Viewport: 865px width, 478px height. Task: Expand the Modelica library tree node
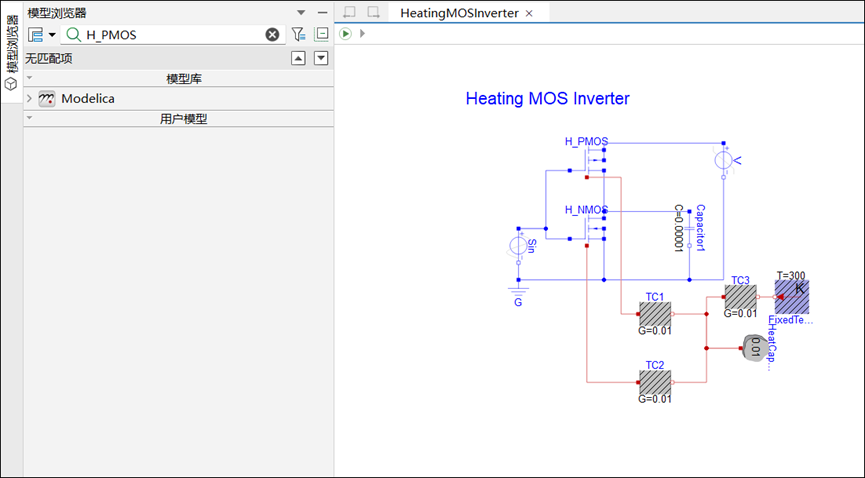30,99
